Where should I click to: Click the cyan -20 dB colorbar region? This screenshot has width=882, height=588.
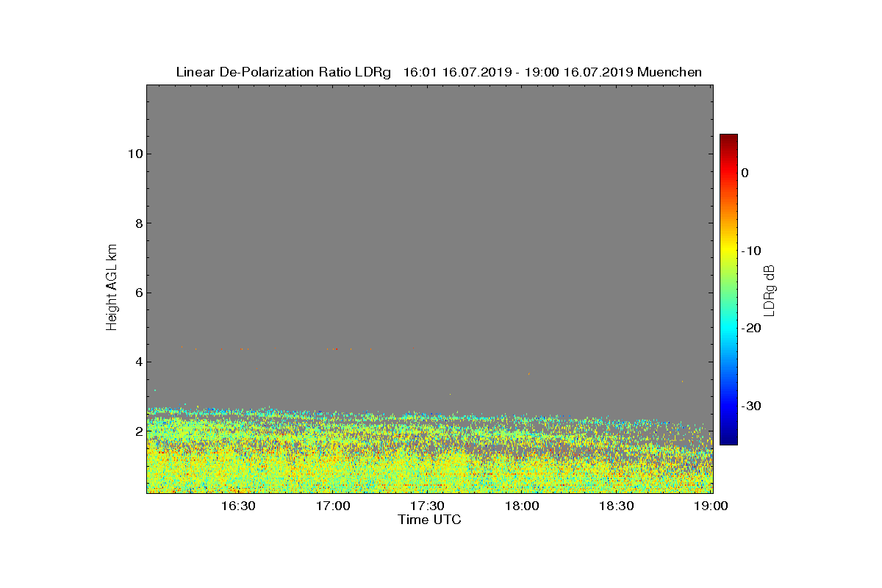(x=728, y=328)
